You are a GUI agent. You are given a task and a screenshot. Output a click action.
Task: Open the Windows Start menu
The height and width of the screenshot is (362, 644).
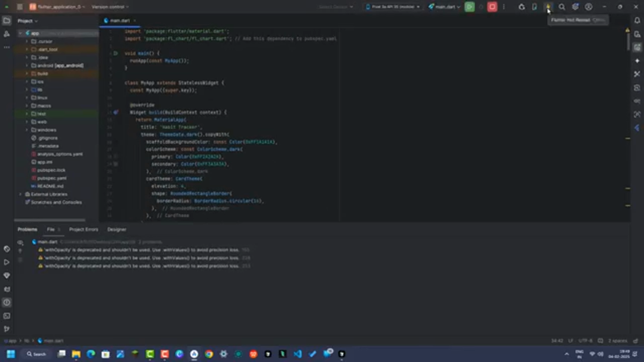click(x=11, y=354)
